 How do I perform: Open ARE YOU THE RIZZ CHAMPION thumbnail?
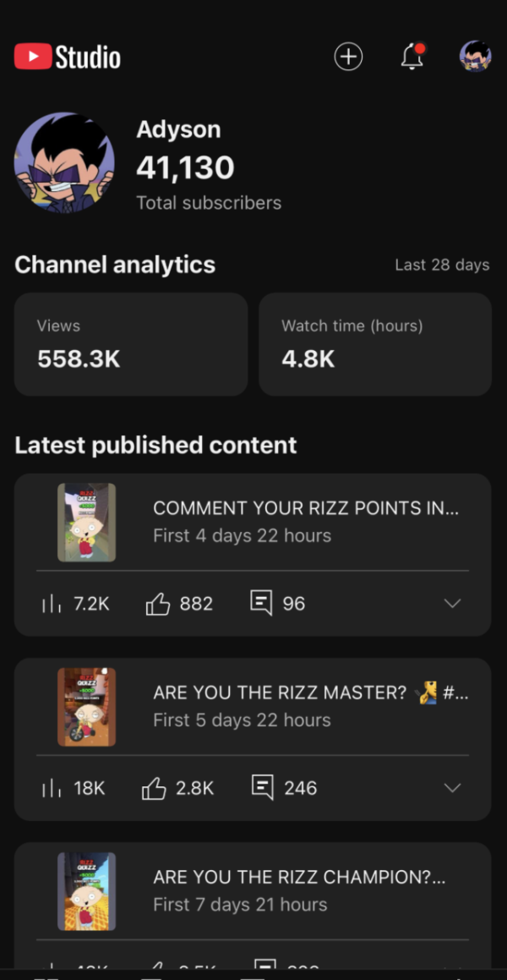(86, 891)
